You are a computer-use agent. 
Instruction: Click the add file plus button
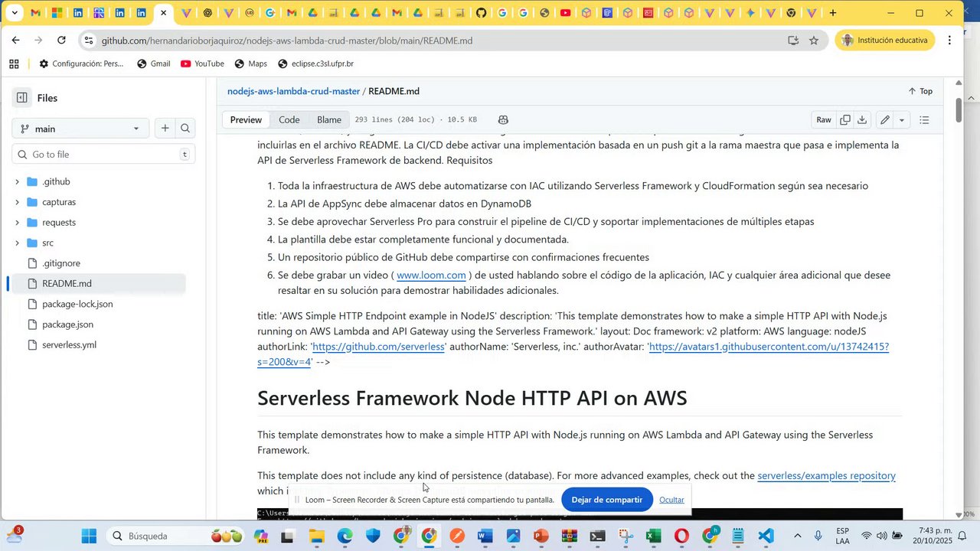tap(165, 129)
